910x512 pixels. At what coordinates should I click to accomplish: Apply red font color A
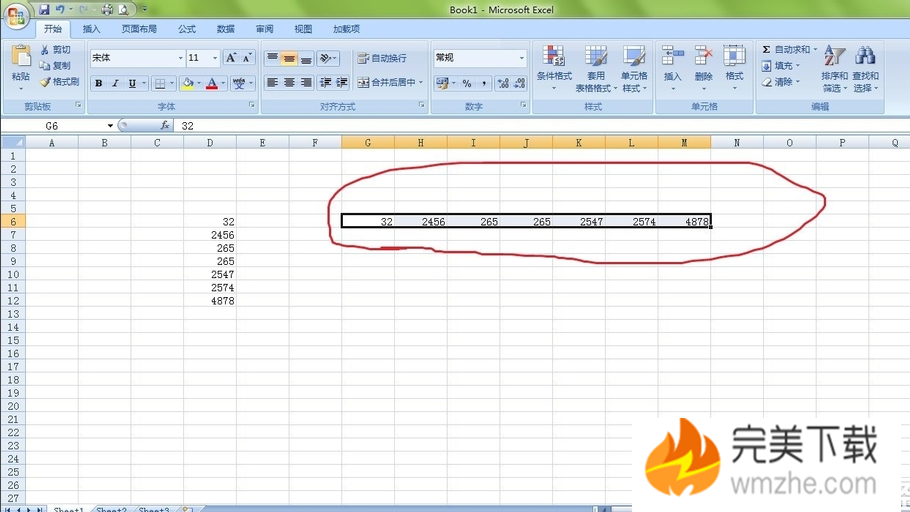point(212,84)
